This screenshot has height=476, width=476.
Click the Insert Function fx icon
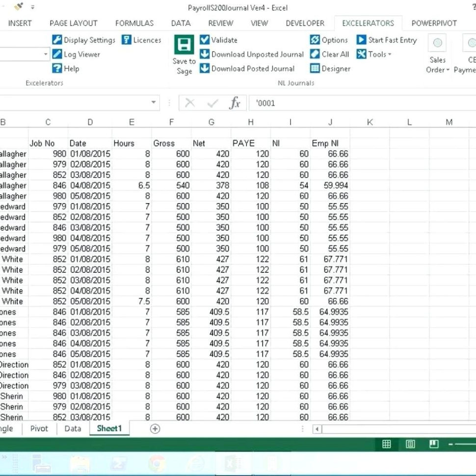235,103
